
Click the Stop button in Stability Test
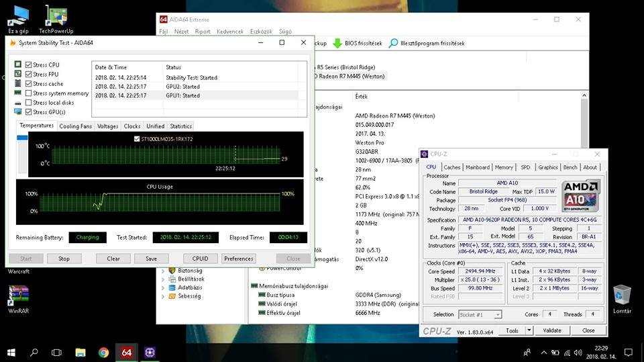coord(64,259)
